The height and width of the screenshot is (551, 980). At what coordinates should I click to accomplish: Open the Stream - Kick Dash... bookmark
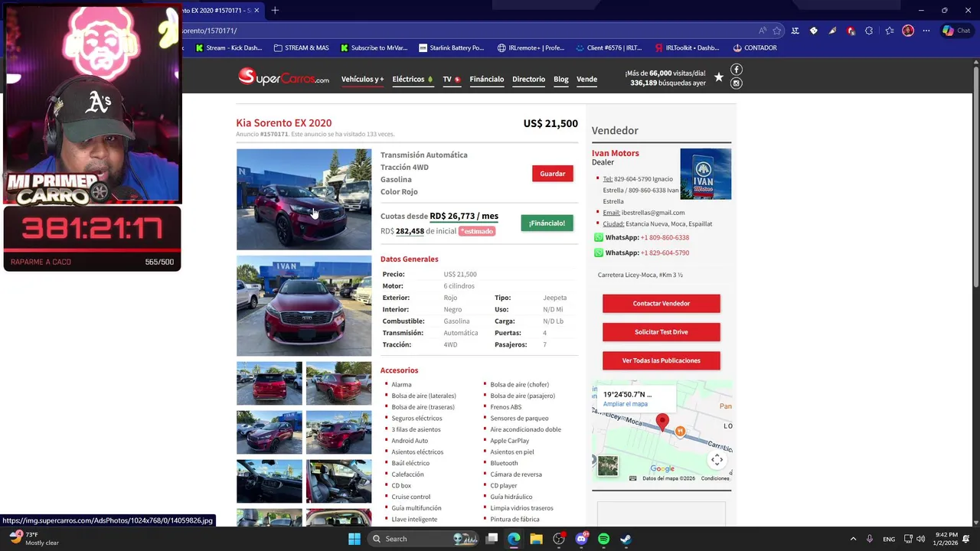pyautogui.click(x=229, y=47)
